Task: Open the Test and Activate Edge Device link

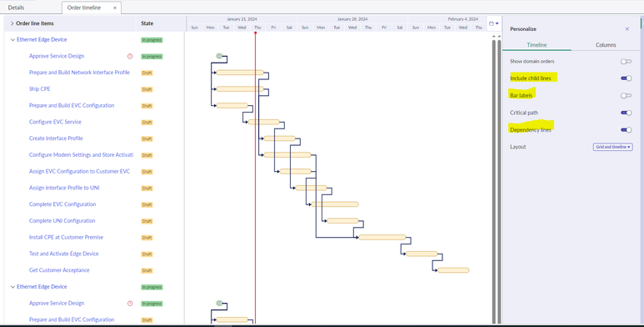Action: [x=63, y=254]
